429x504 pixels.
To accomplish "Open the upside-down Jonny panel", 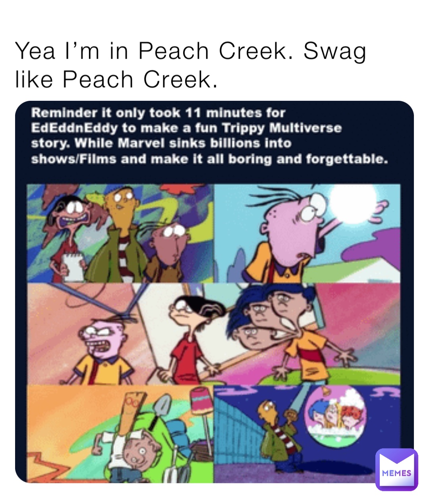I will 120,434.
